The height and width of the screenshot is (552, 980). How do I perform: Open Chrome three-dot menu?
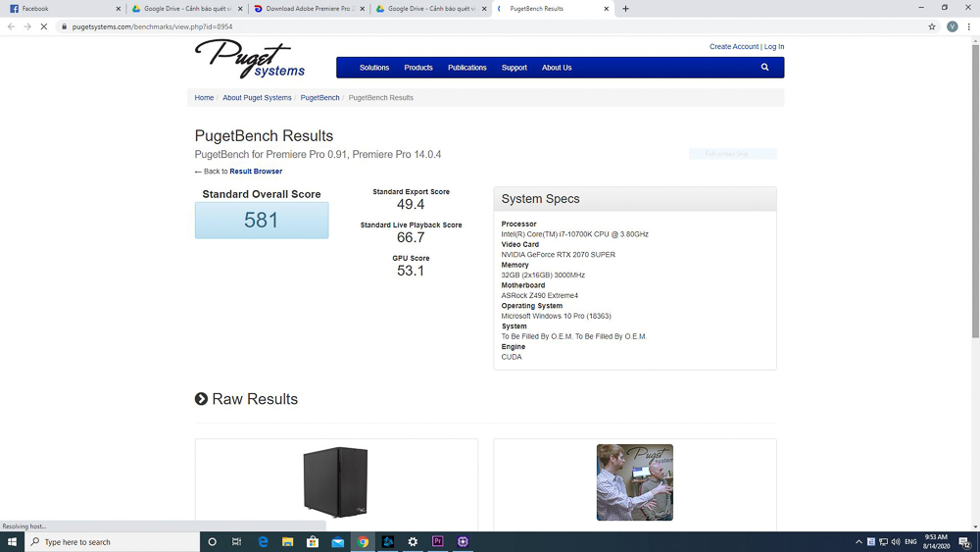click(969, 26)
